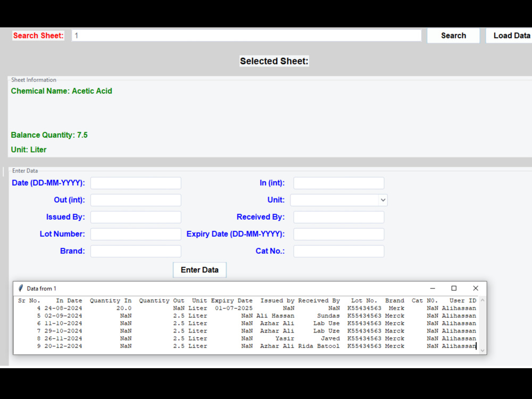Image resolution: width=532 pixels, height=399 pixels.
Task: Click the In (int) input field
Action: point(338,183)
